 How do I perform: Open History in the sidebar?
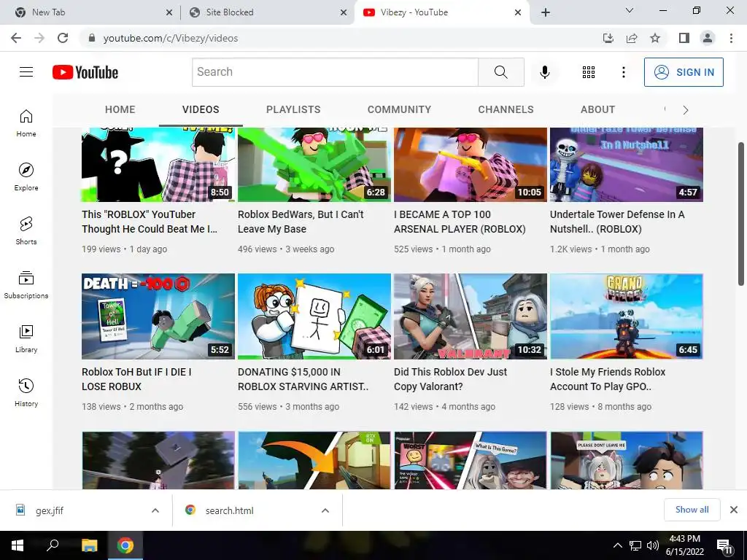tap(26, 393)
